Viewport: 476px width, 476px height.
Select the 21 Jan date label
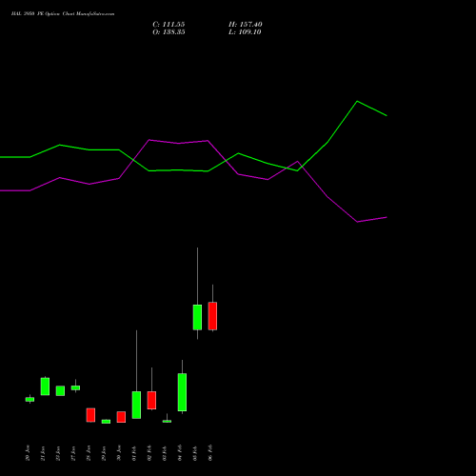point(43,453)
